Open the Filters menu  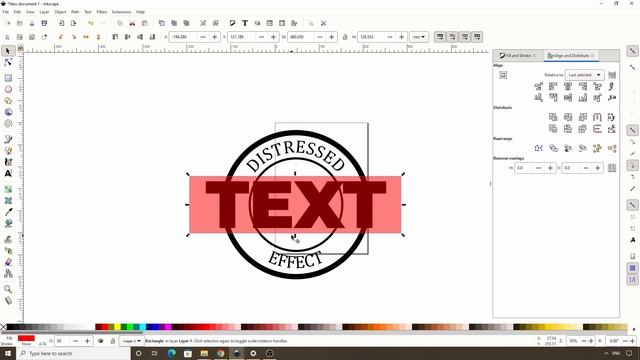click(102, 12)
